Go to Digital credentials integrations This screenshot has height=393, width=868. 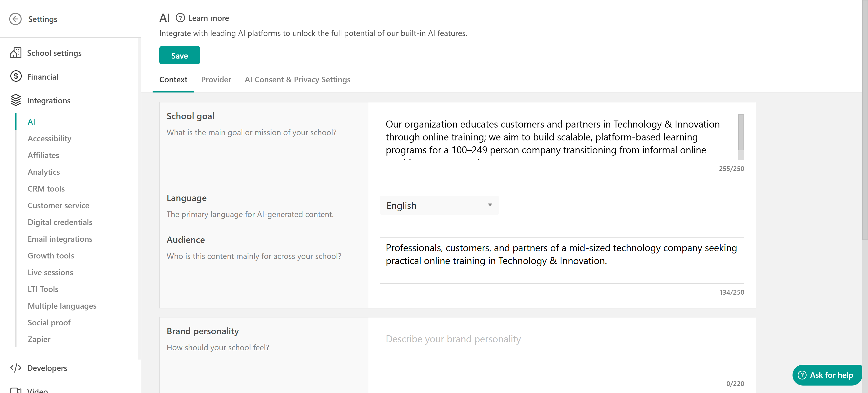pyautogui.click(x=60, y=222)
